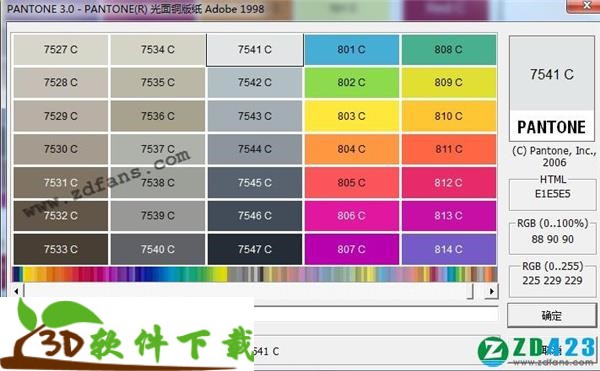Pick the 7547 C near-black swatch
The width and height of the screenshot is (600, 371).
(x=255, y=249)
